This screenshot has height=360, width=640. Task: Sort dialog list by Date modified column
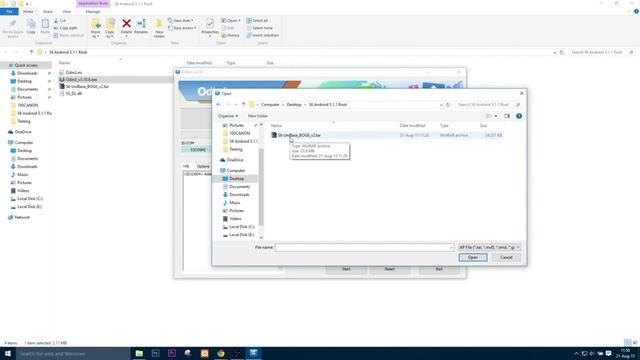(x=413, y=126)
